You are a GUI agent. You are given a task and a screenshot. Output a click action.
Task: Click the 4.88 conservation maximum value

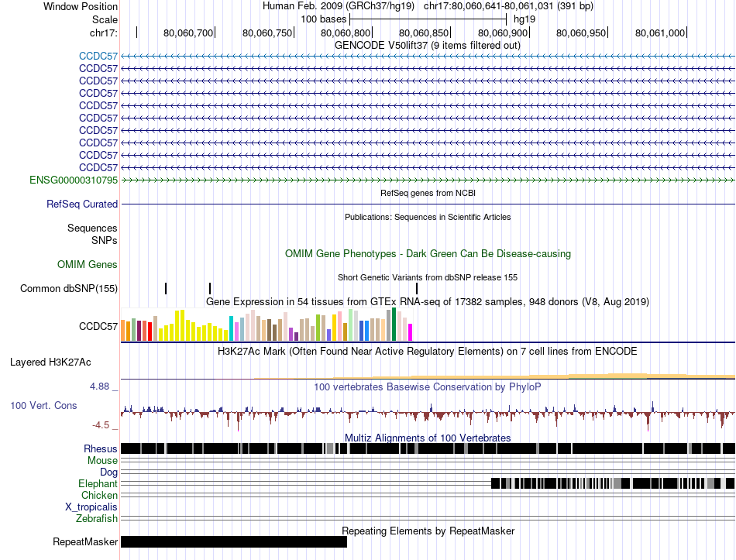[x=99, y=387]
